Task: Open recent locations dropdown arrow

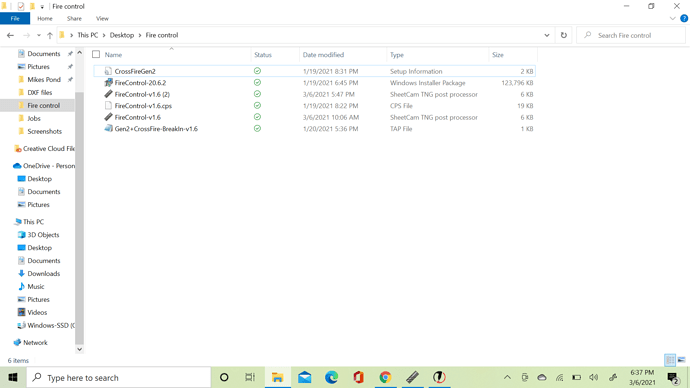Action: pyautogui.click(x=39, y=35)
